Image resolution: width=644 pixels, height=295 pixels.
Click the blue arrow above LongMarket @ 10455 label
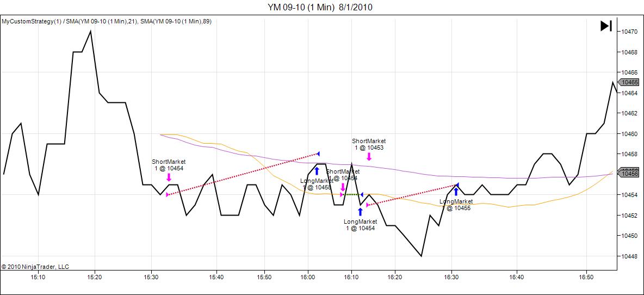tap(455, 192)
